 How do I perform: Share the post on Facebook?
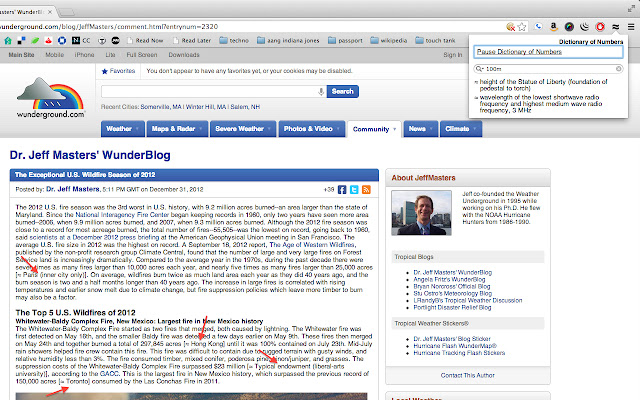342,189
